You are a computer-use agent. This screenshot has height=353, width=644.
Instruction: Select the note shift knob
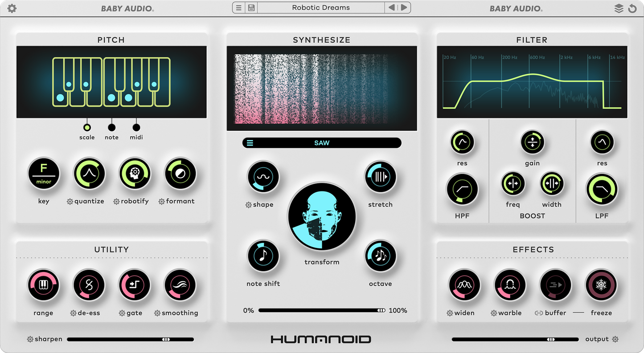tap(263, 256)
